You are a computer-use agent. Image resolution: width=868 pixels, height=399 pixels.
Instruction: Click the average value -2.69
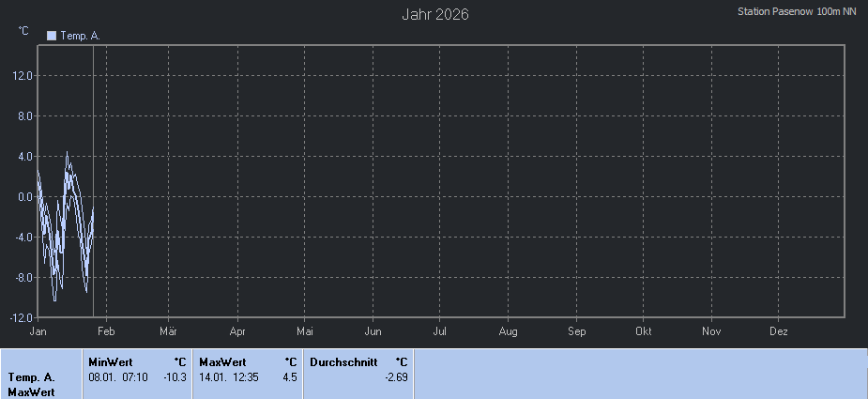pos(396,376)
